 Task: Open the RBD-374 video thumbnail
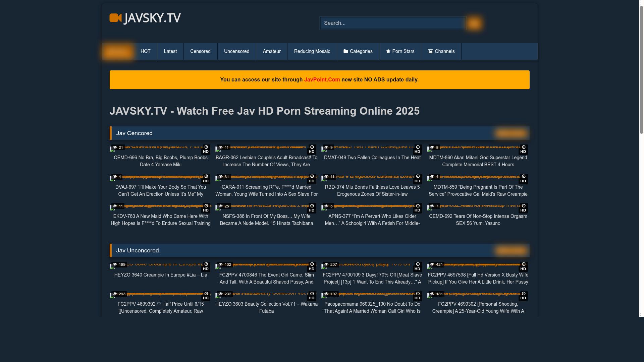click(372, 178)
